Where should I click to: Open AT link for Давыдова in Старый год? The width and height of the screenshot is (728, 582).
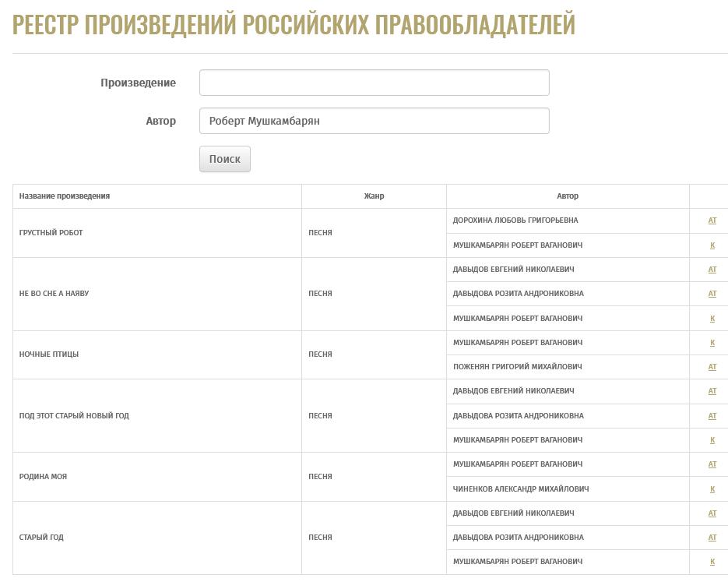712,538
